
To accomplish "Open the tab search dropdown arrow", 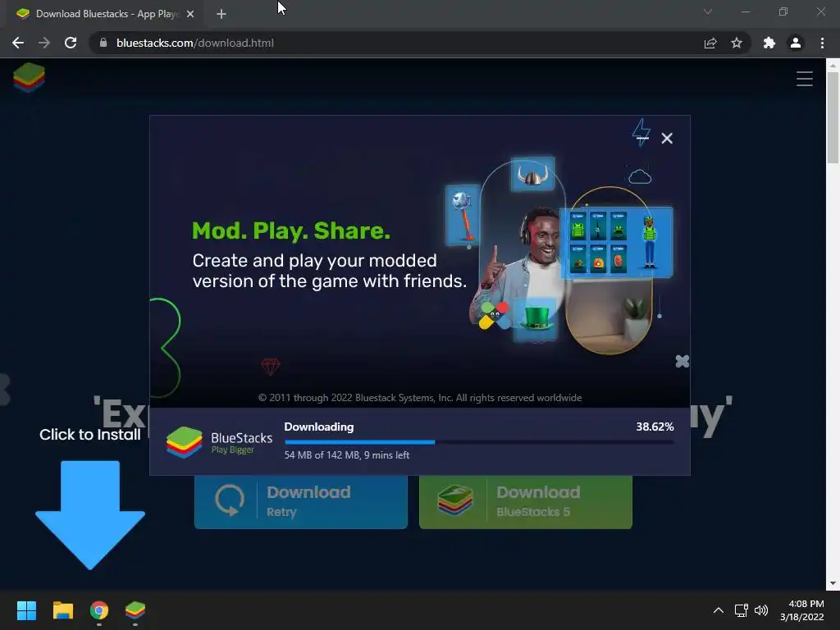I will point(708,11).
